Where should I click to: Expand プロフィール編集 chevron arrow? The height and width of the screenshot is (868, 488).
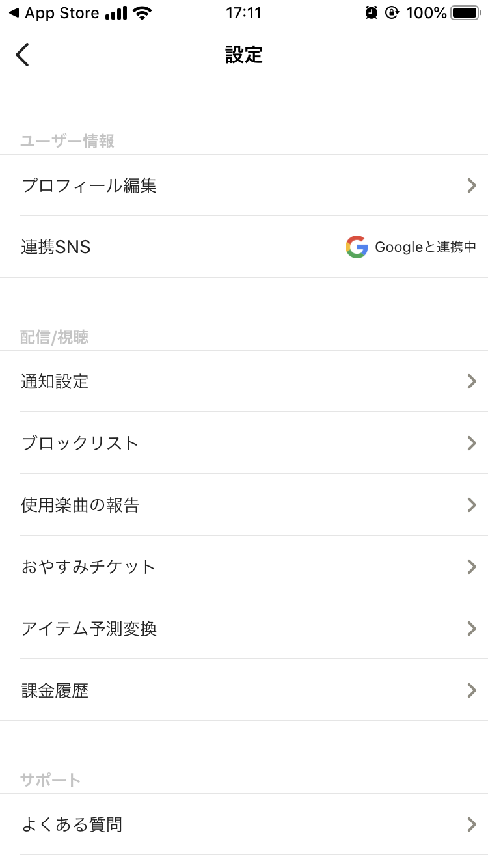point(472,186)
